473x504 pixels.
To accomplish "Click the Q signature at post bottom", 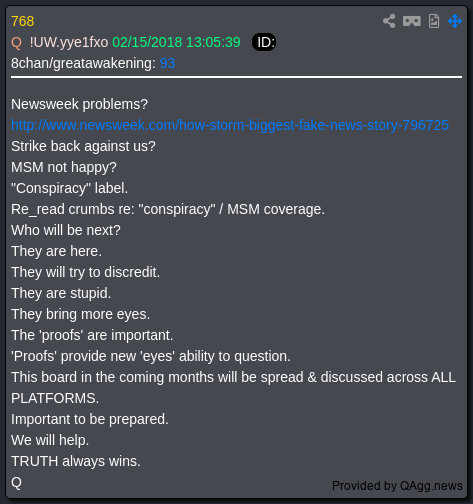I will [16, 482].
